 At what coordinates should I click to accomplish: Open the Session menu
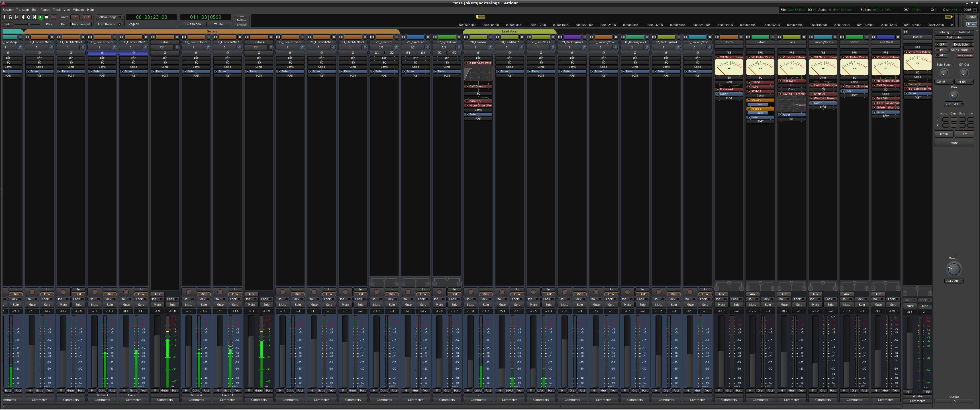click(8, 10)
